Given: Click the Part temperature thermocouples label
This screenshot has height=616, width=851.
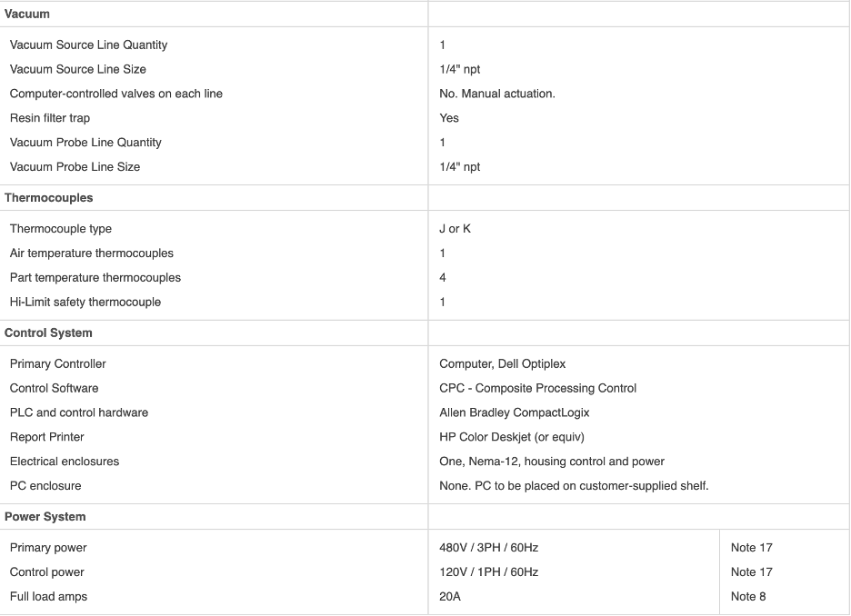Looking at the screenshot, I should (95, 277).
